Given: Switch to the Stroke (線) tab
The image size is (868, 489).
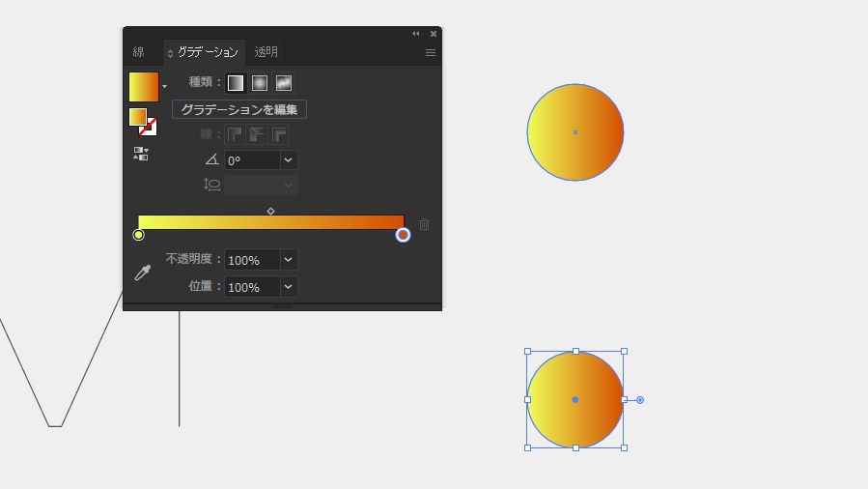Looking at the screenshot, I should [138, 52].
